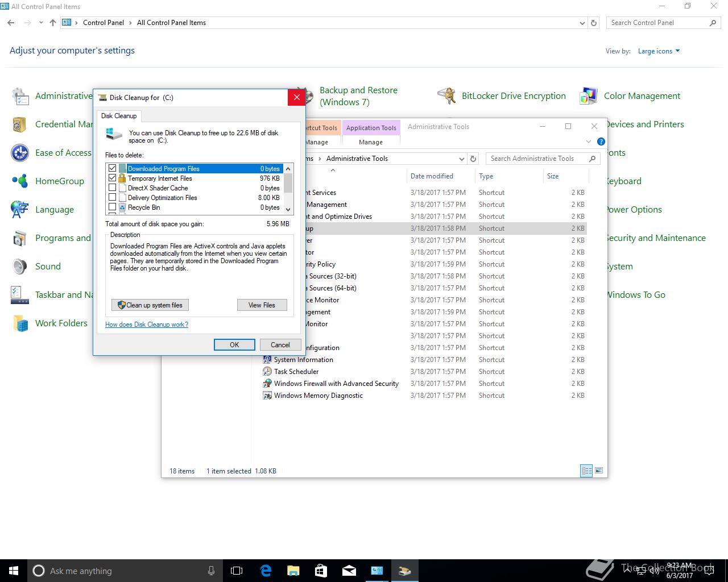Uncheck Downloaded Program Files checkbox

113,169
